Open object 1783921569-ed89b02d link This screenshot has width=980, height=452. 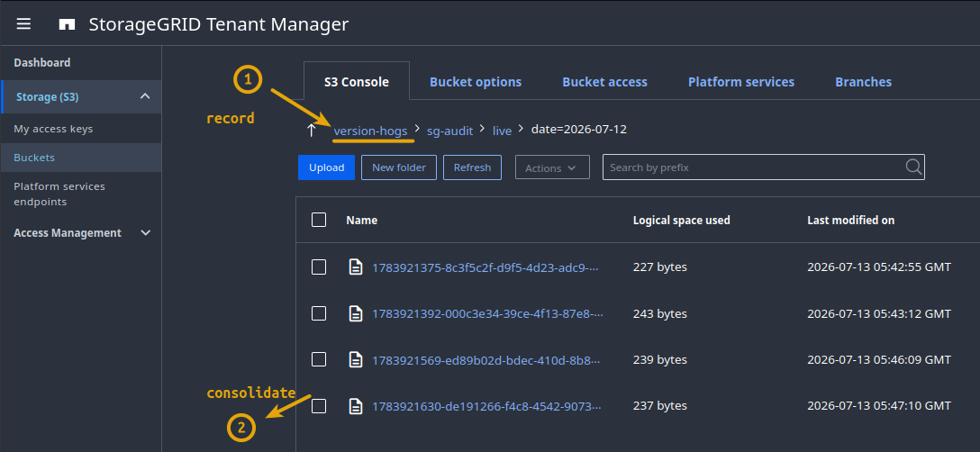click(487, 360)
